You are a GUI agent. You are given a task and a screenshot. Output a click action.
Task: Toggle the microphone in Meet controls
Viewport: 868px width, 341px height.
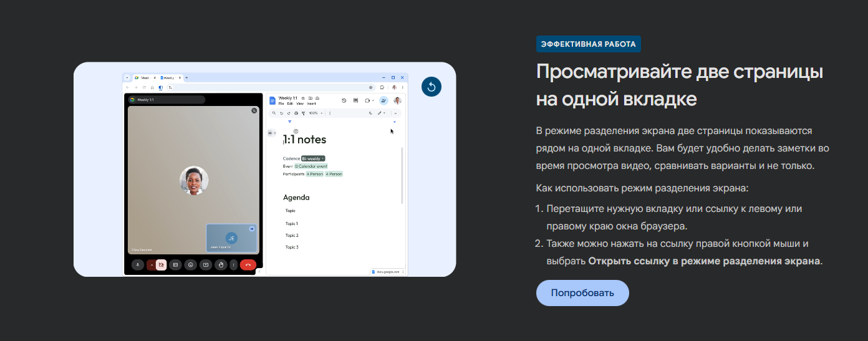click(x=137, y=265)
